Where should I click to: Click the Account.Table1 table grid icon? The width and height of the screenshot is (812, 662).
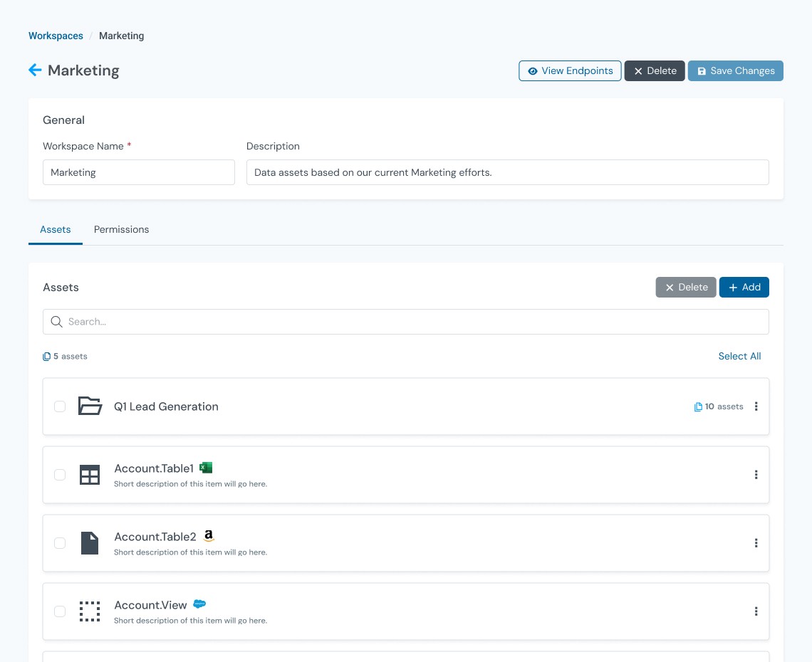[x=90, y=475]
